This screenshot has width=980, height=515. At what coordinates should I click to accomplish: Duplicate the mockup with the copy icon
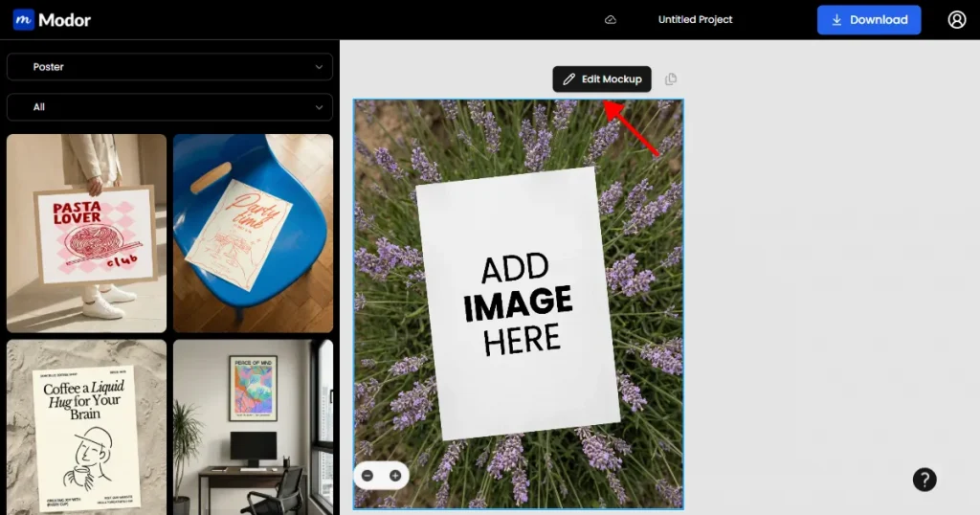tap(671, 79)
